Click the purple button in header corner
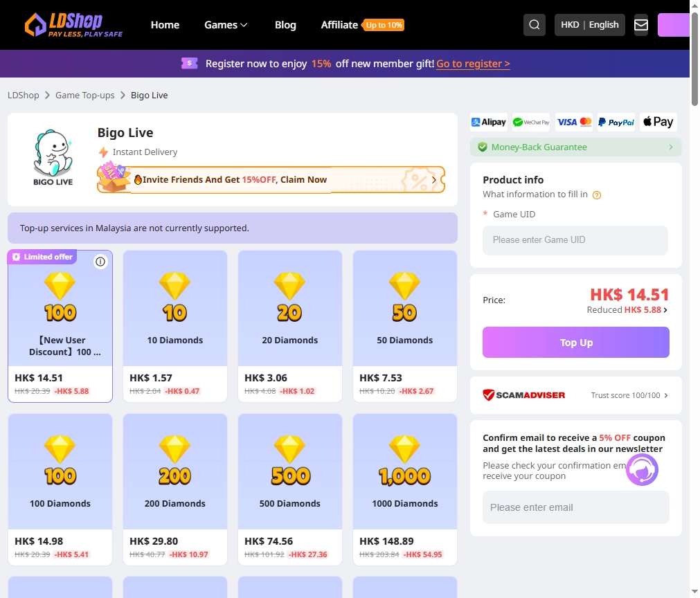The height and width of the screenshot is (598, 700). [x=673, y=24]
